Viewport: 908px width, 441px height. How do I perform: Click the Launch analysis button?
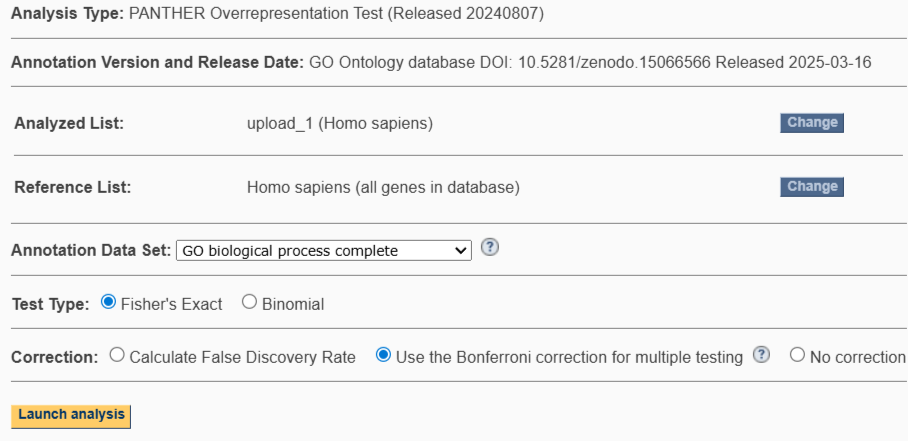[x=71, y=414]
